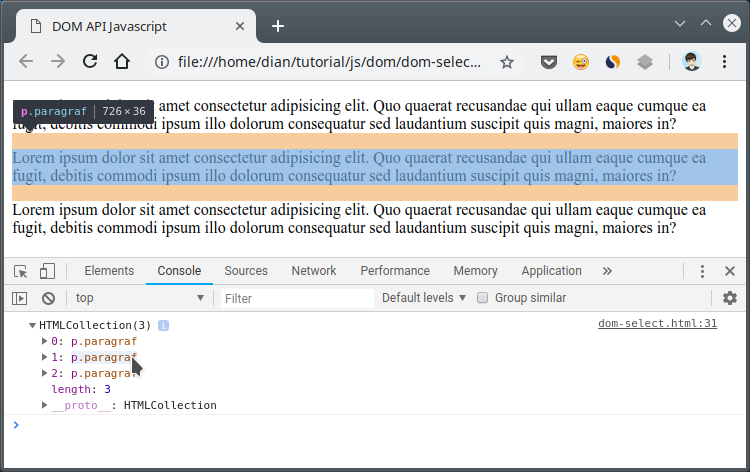The width and height of the screenshot is (750, 472).
Task: Click the console Filter input field
Action: pyautogui.click(x=297, y=298)
